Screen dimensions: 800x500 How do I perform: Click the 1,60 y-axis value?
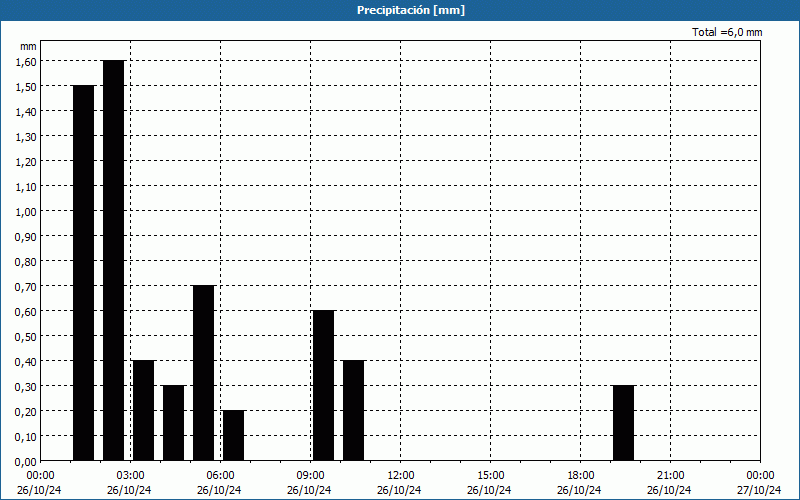pos(26,62)
